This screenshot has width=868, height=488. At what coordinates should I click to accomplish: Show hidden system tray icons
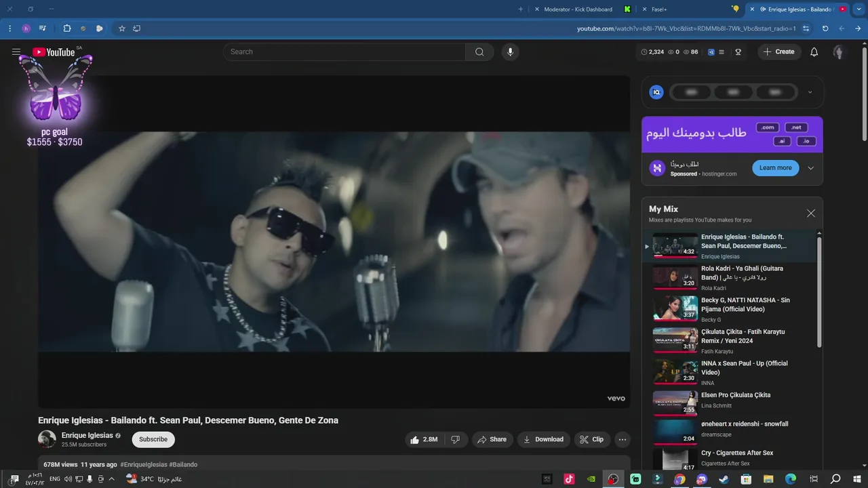(112, 479)
